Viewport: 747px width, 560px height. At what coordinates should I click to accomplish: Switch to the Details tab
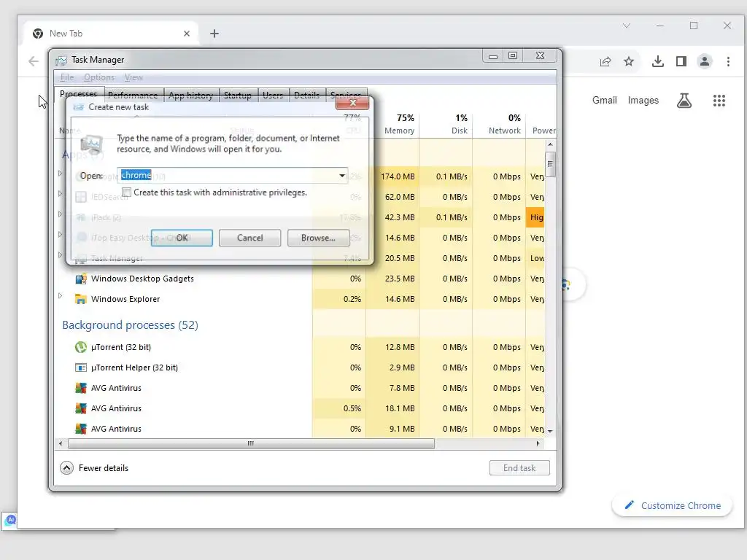(x=307, y=96)
